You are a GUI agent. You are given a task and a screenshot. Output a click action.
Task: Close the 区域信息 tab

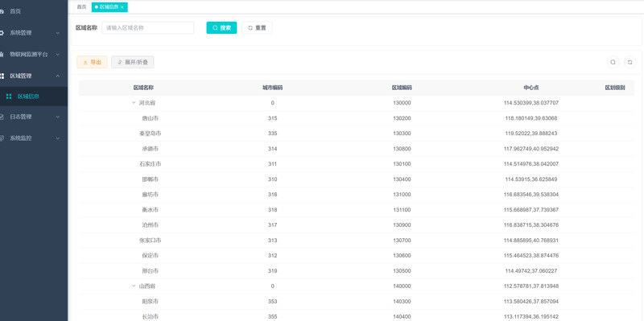122,7
